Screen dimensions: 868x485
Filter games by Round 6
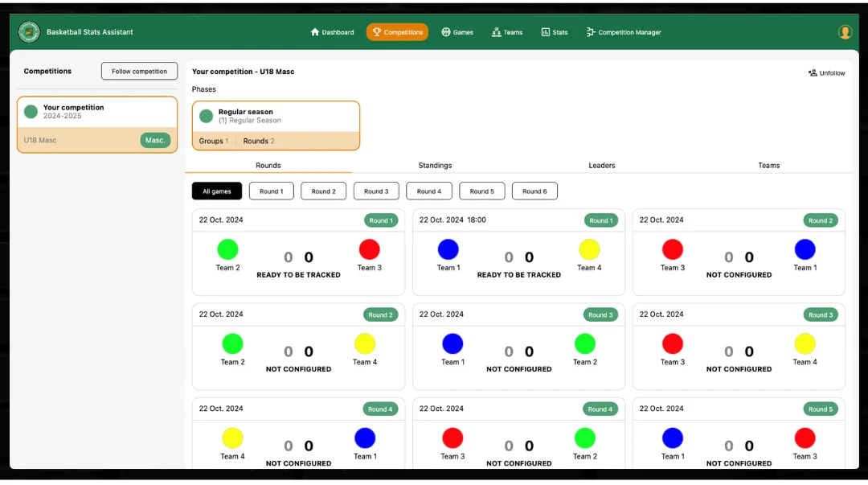534,191
